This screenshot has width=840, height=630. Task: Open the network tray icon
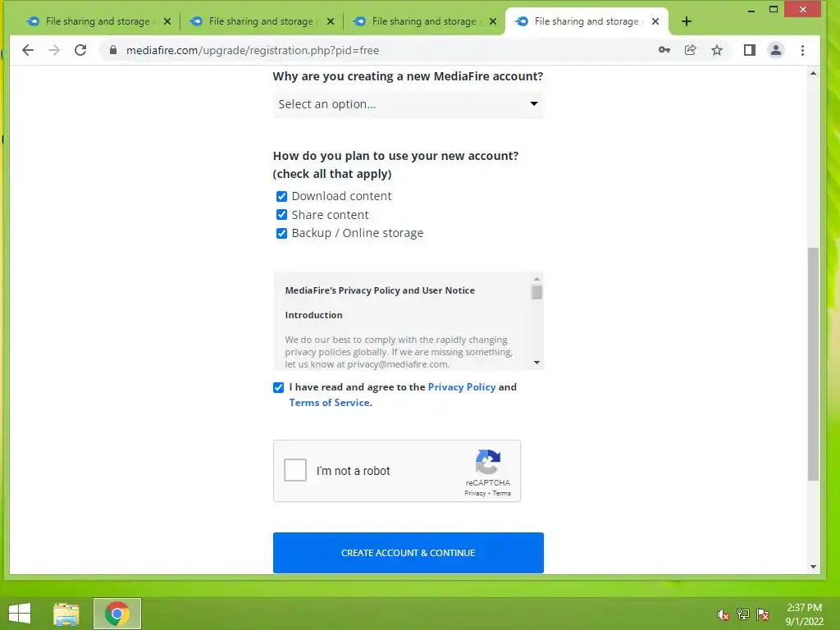[743, 614]
